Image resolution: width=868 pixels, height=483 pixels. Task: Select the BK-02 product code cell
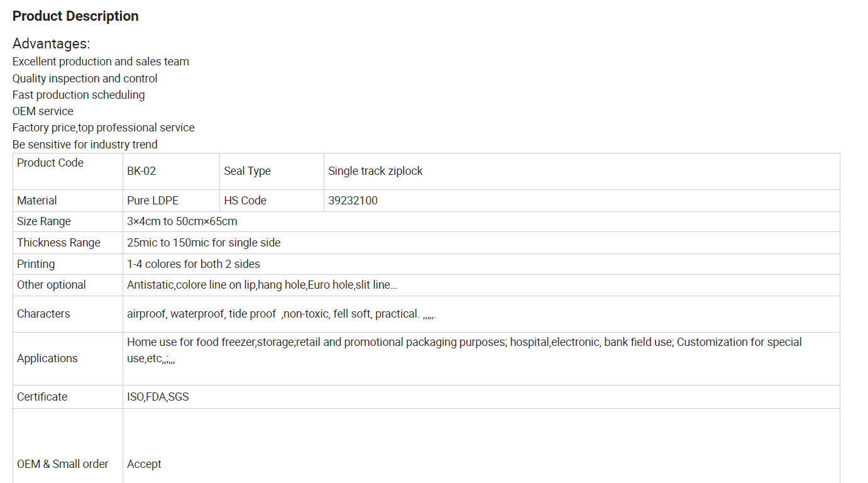pyautogui.click(x=141, y=171)
